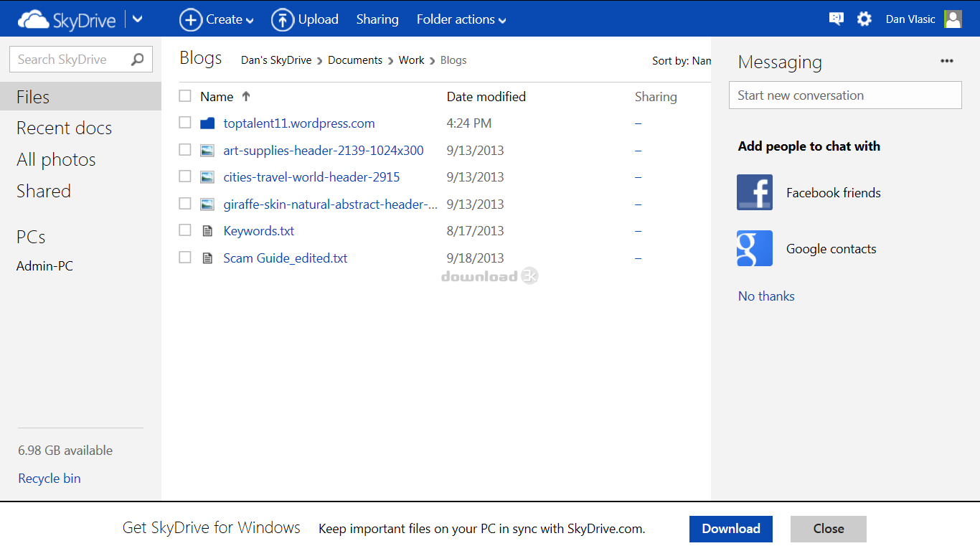
Task: Click the Upload arrow circle icon
Action: click(x=283, y=19)
